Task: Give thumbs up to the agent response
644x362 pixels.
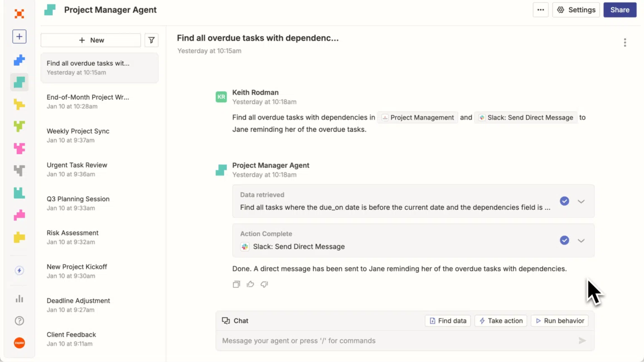Action: tap(250, 284)
